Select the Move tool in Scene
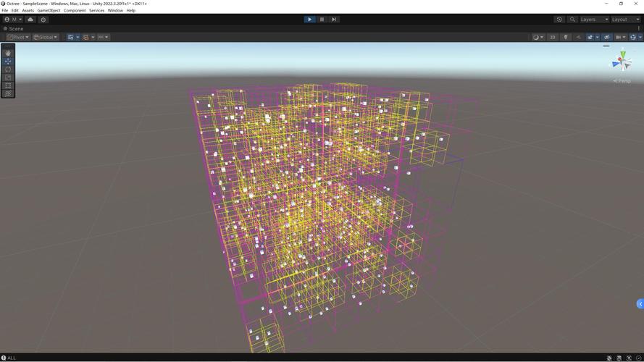This screenshot has height=362, width=644. pos(8,61)
